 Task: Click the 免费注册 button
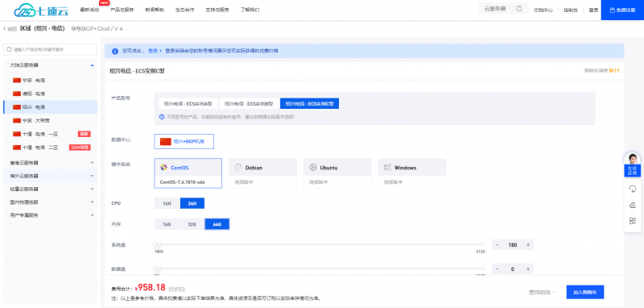click(622, 10)
